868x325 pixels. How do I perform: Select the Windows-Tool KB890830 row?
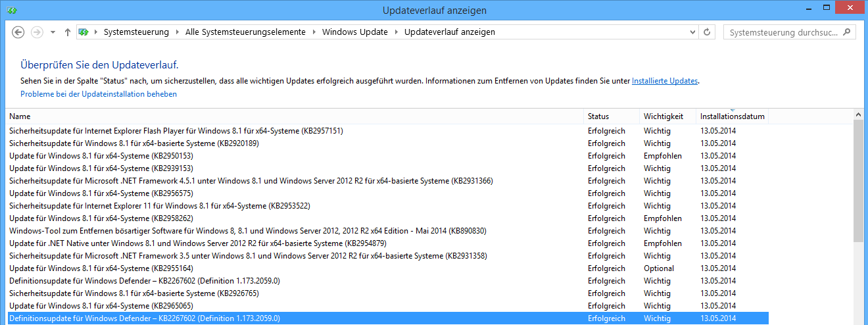(x=387, y=231)
